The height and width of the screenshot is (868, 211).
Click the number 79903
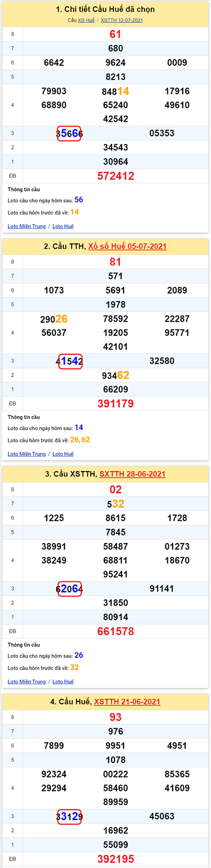(54, 91)
